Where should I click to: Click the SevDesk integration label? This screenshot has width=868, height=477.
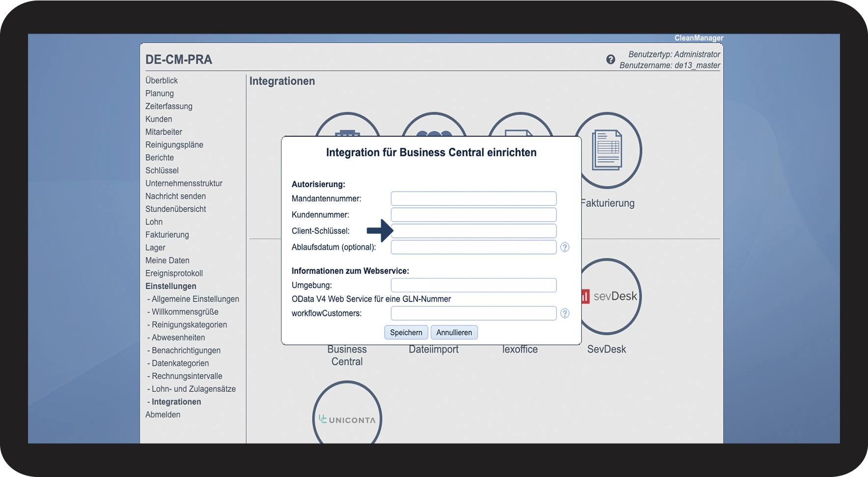(607, 349)
